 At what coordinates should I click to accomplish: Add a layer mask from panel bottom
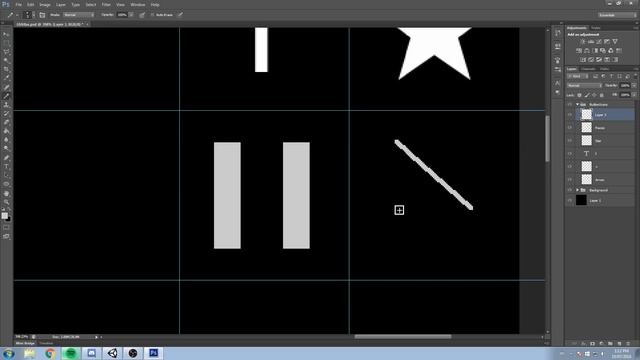point(592,344)
